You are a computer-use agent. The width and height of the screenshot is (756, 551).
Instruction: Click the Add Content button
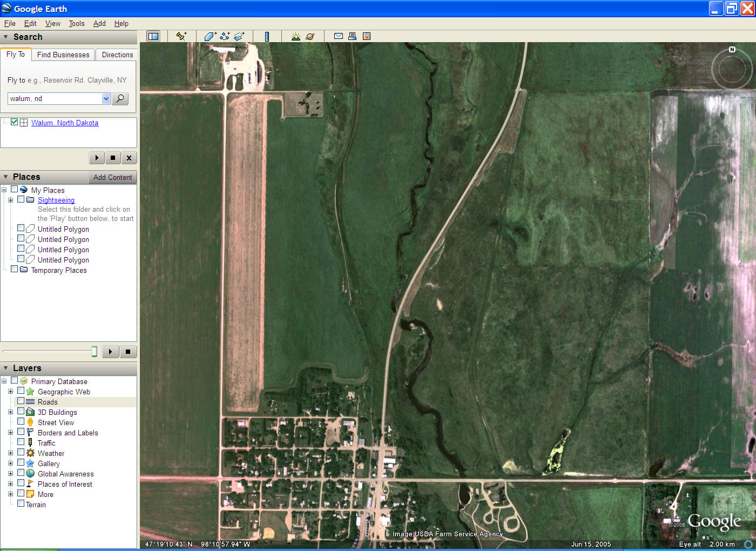pos(112,177)
